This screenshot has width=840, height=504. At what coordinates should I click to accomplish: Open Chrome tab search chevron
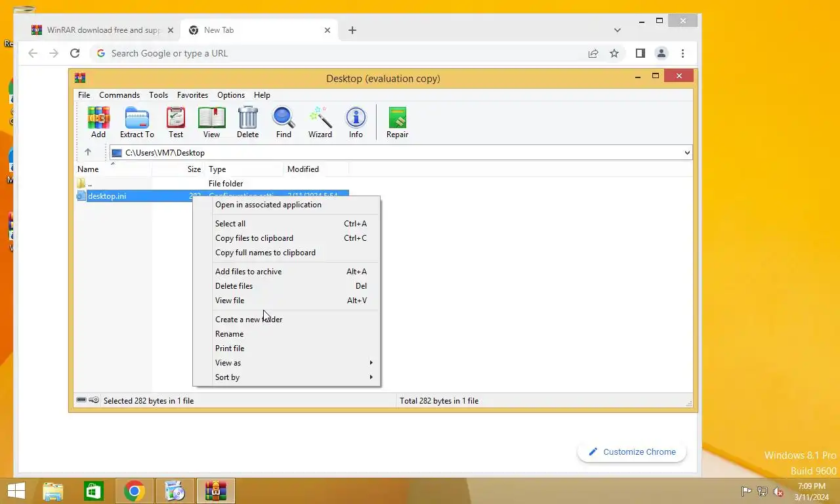pyautogui.click(x=618, y=30)
